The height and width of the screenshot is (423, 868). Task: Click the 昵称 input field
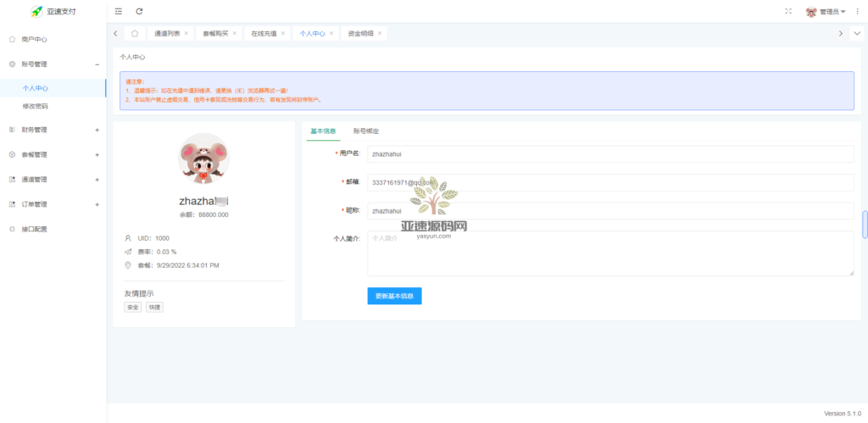coord(610,211)
